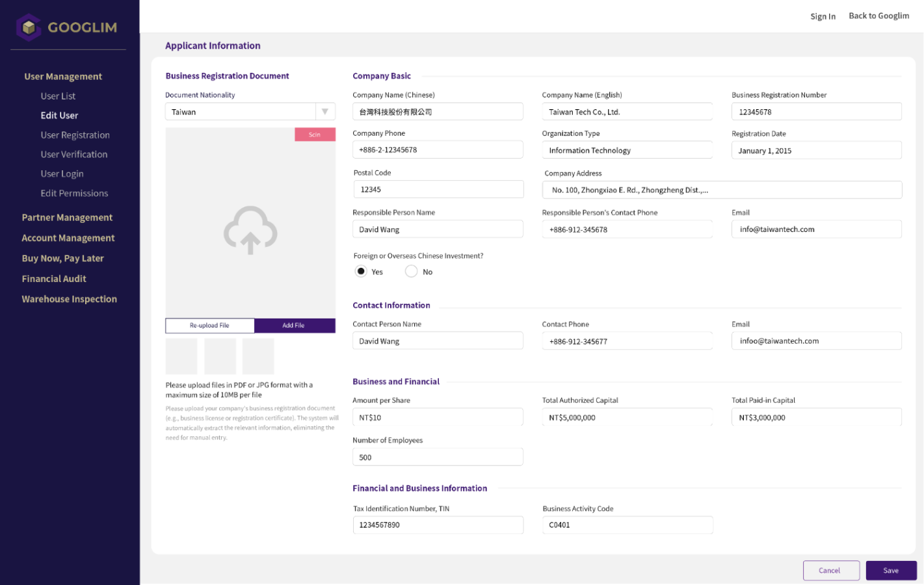Expand Partner Management menu
Image resolution: width=924 pixels, height=585 pixels.
tap(67, 217)
